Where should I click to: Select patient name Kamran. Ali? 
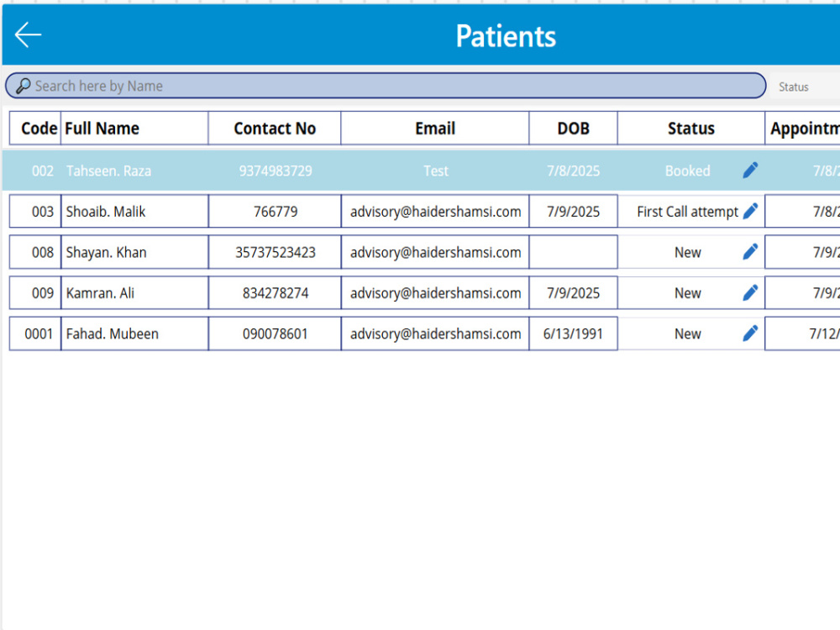pos(100,293)
